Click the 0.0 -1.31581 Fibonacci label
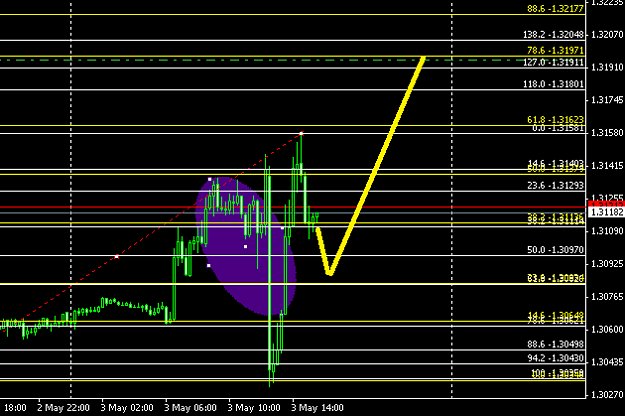The width and height of the screenshot is (625, 417). pyautogui.click(x=558, y=128)
